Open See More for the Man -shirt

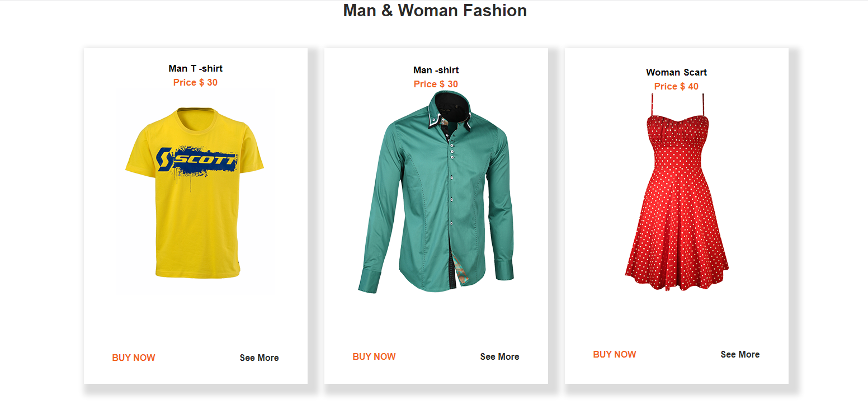pyautogui.click(x=499, y=356)
